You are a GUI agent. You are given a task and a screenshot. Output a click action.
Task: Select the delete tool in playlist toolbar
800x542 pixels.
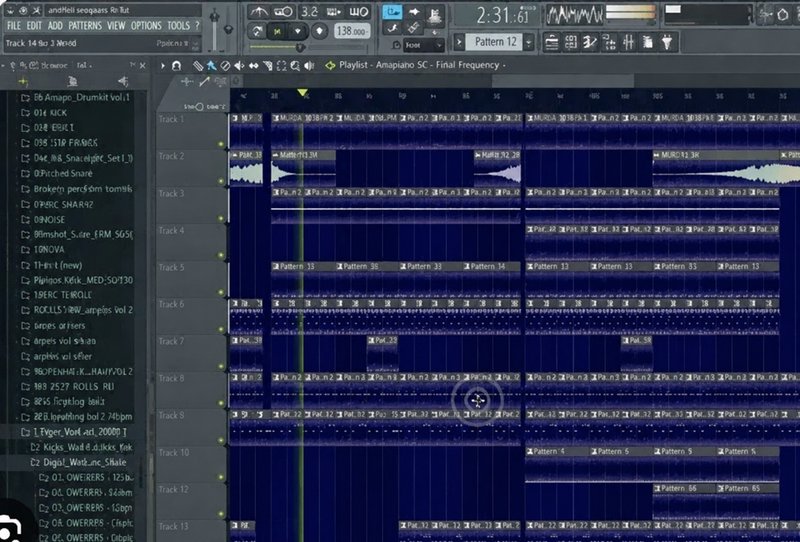pos(225,65)
